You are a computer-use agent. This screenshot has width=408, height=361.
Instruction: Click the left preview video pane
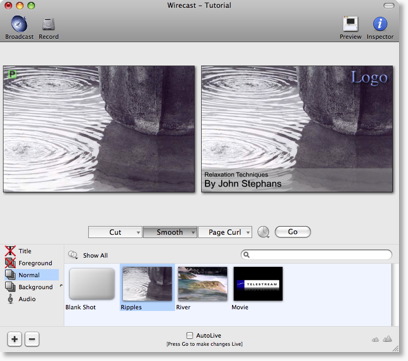pos(99,129)
